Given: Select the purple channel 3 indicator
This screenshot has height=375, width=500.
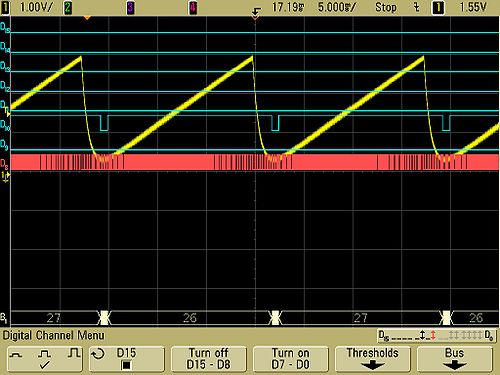Looking at the screenshot, I should pyautogui.click(x=130, y=8).
